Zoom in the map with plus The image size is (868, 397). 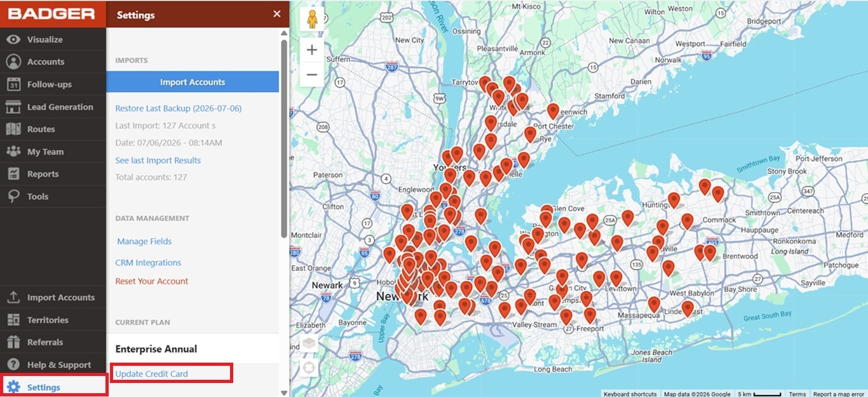(x=312, y=50)
